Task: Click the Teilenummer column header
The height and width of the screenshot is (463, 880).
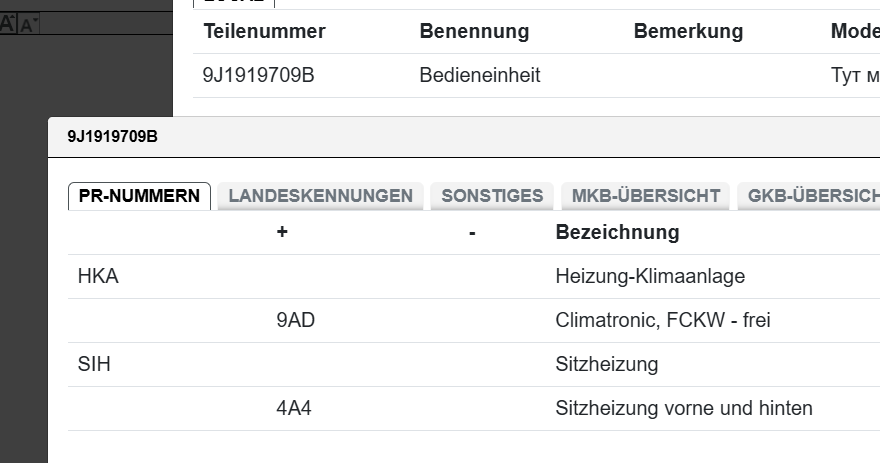Action: pyautogui.click(x=265, y=31)
